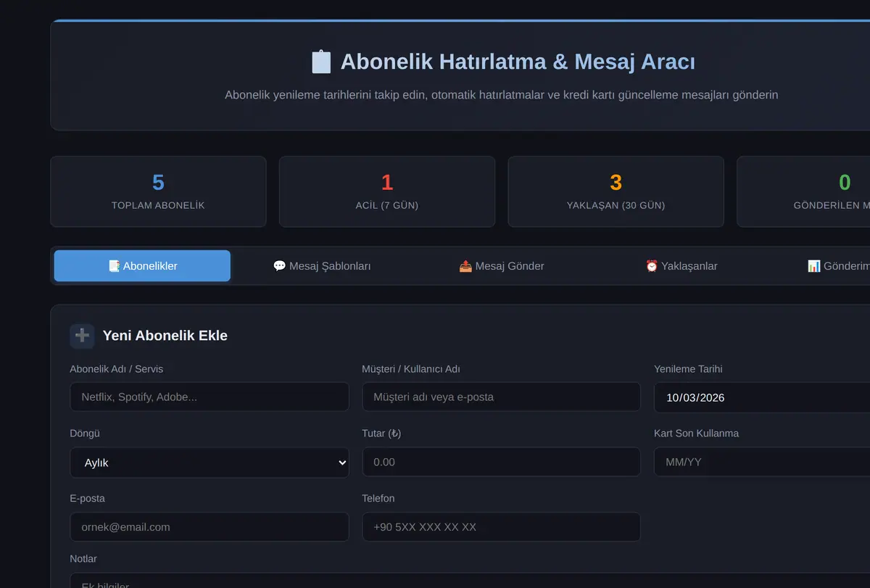The image size is (870, 588).
Task: Focus the Kart Son Kullanma MM/YY field
Action: pos(762,462)
